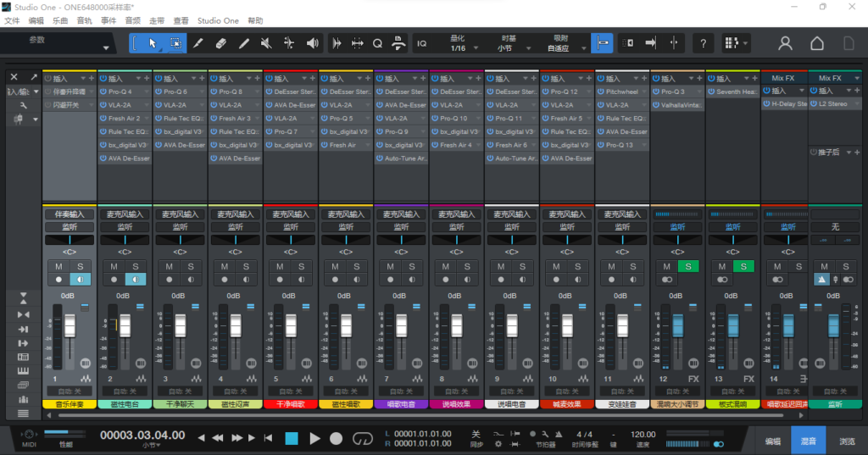Open the 乐曲 menu
Screen dimensions: 868x455
point(60,19)
